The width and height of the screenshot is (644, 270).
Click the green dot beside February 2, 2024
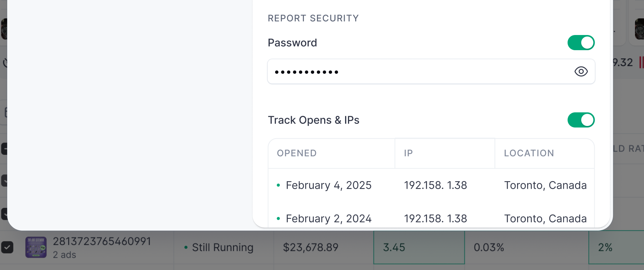coord(278,218)
